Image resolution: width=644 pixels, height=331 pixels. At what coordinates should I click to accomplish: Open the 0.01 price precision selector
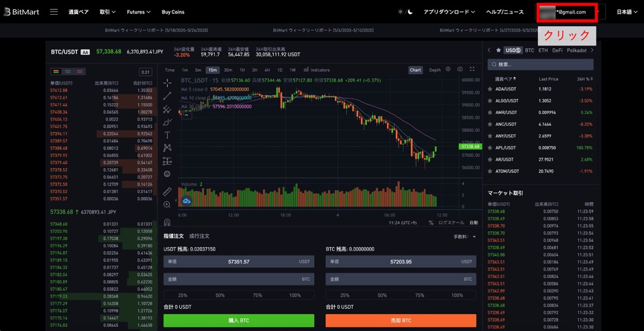146,72
